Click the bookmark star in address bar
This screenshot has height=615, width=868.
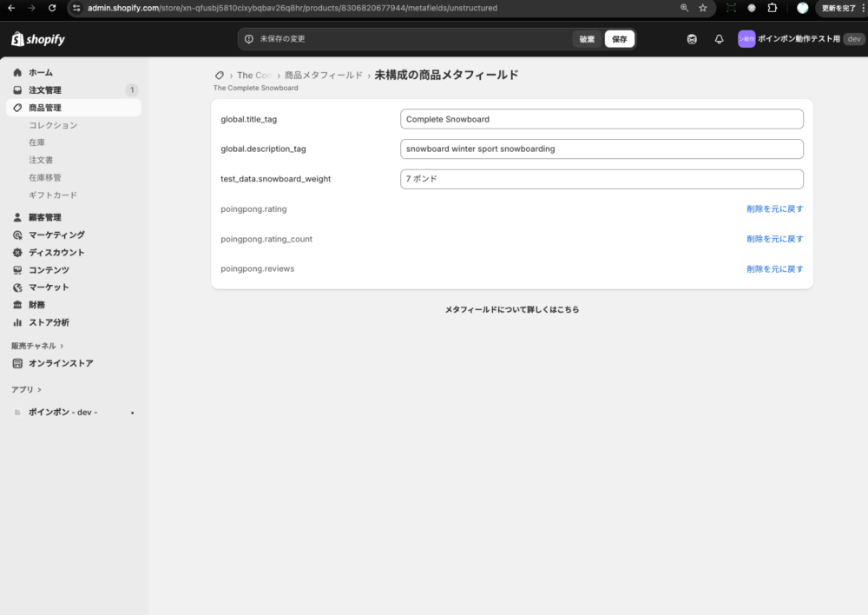pos(702,8)
